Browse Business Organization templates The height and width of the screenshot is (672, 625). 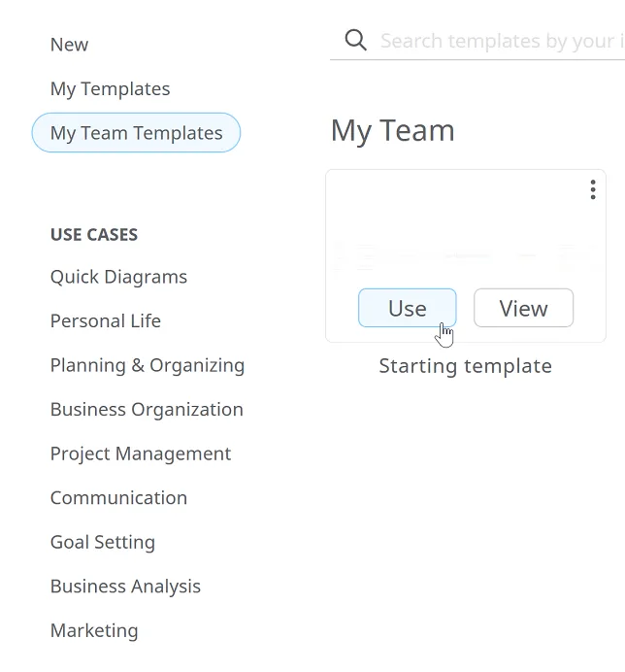coord(147,410)
